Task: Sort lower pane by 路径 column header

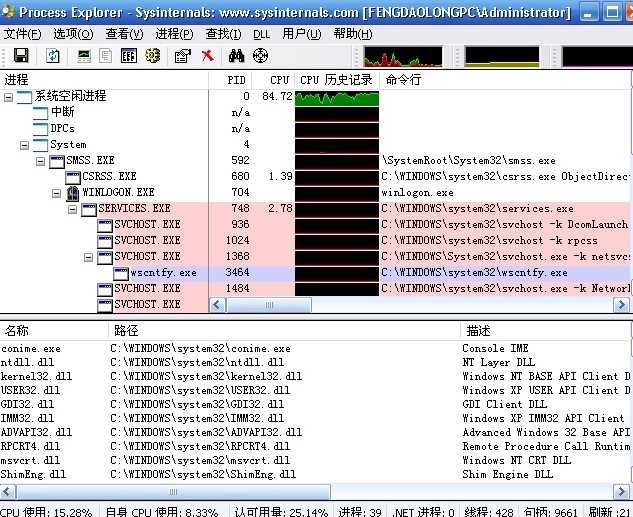Action: (284, 331)
